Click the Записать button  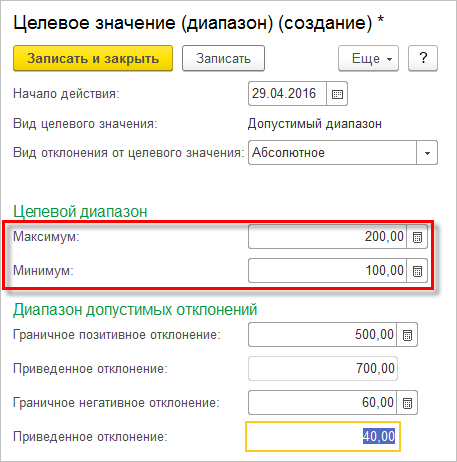[x=223, y=58]
